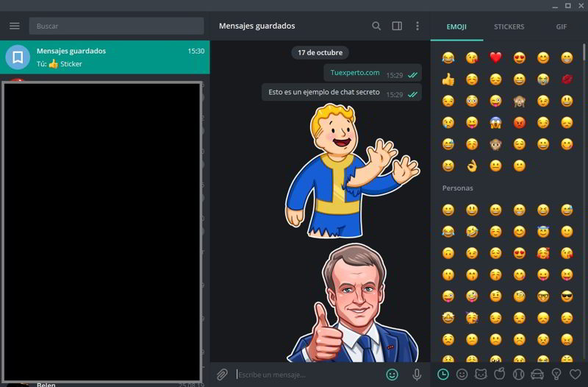Image resolution: width=588 pixels, height=387 pixels.
Task: Open the Tuexperto.com link in chat
Action: tap(355, 73)
